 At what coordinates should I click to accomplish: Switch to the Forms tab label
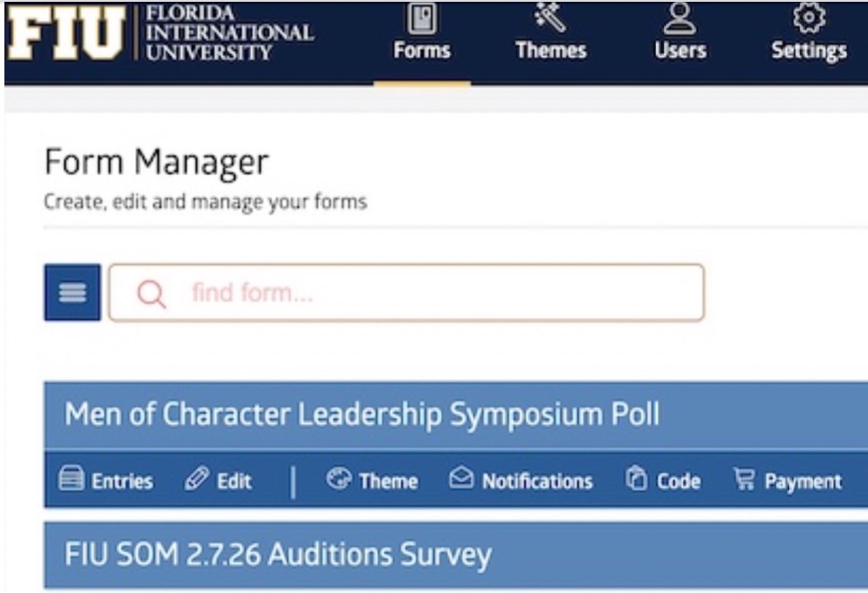click(x=422, y=51)
